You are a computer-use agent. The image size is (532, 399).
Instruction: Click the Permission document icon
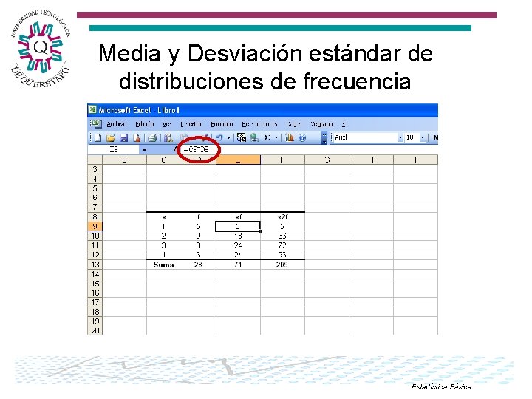coord(137,137)
